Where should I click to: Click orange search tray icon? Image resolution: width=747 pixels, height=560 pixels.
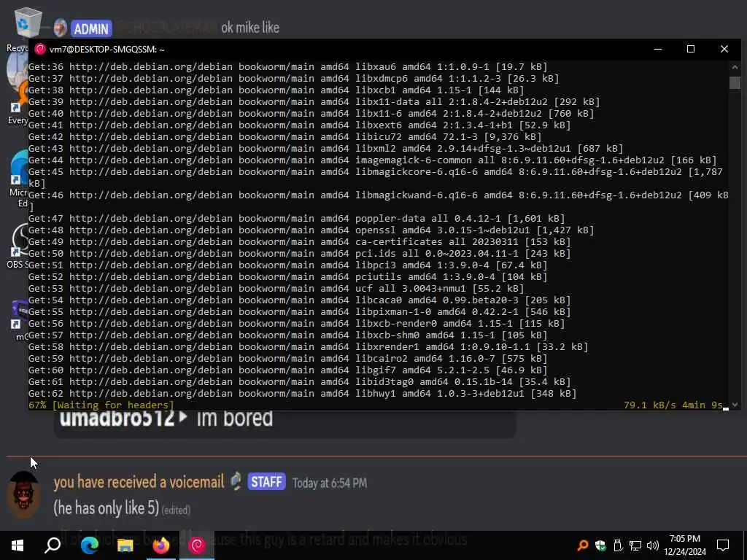coord(582,545)
